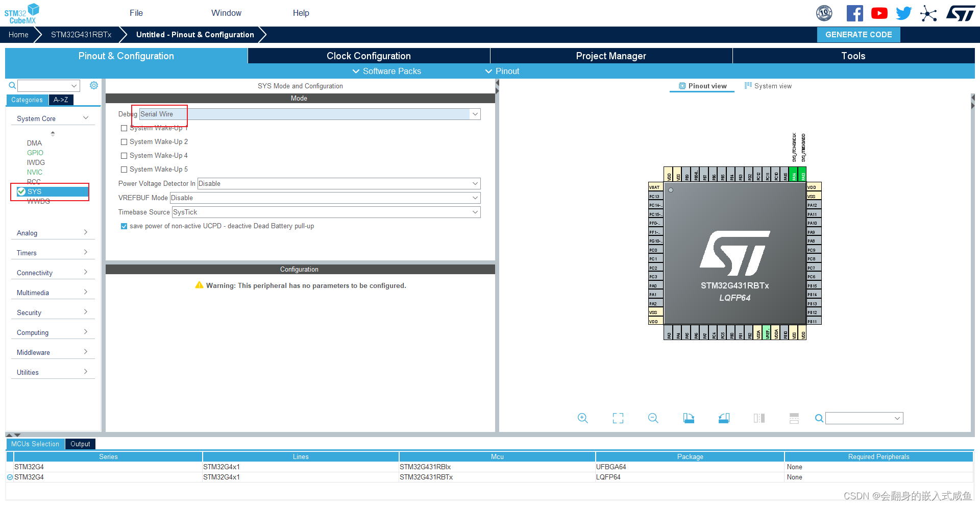This screenshot has height=506, width=980.
Task: Expand the Analog category
Action: tap(53, 233)
